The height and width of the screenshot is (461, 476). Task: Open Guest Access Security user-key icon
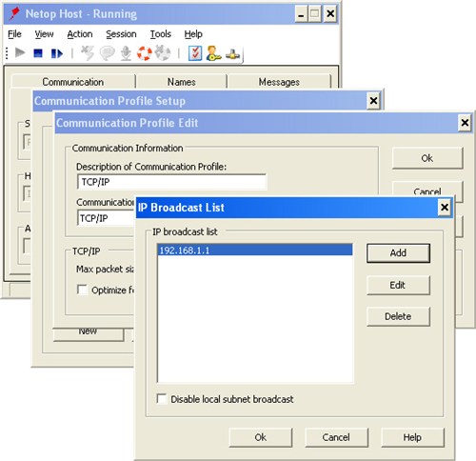tap(213, 53)
